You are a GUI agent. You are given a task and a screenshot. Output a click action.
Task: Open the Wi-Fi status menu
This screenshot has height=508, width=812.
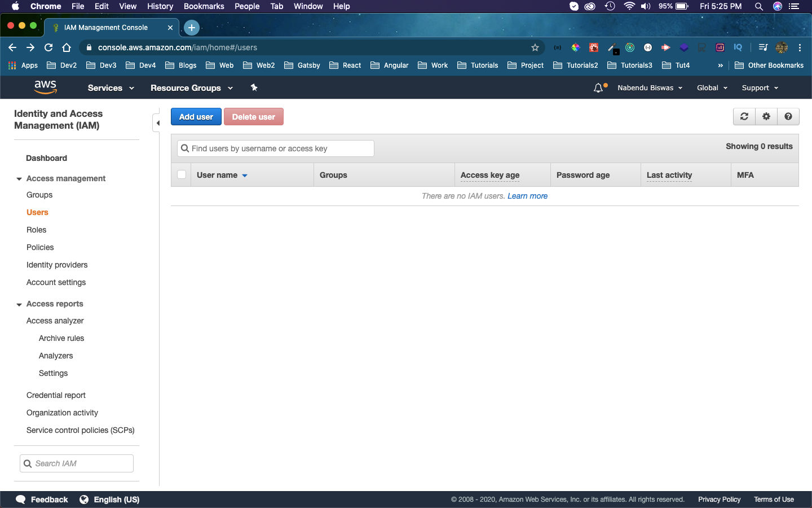[x=629, y=6]
